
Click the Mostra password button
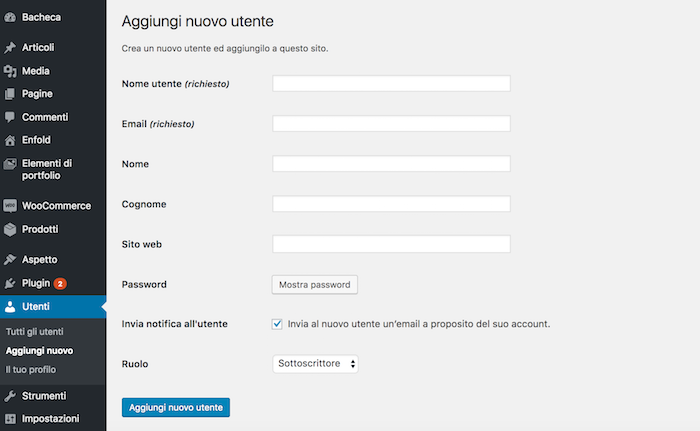pos(314,284)
